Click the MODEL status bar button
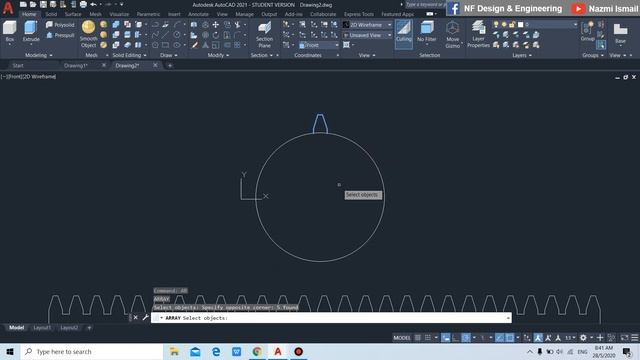The image size is (640, 360). (x=402, y=338)
